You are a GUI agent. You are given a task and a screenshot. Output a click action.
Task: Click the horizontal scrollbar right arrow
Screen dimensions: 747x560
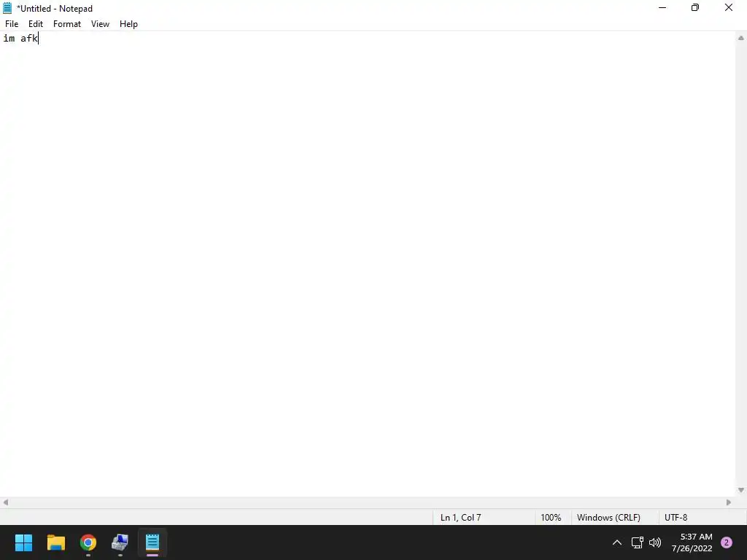pos(729,502)
